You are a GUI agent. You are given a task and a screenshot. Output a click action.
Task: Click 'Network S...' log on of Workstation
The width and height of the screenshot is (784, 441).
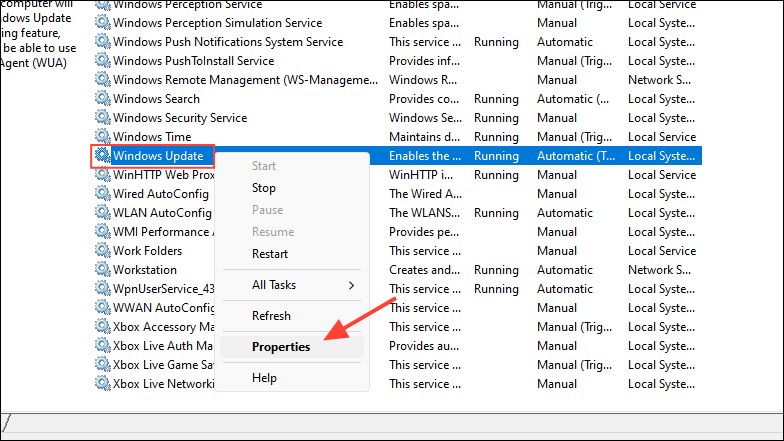point(659,270)
